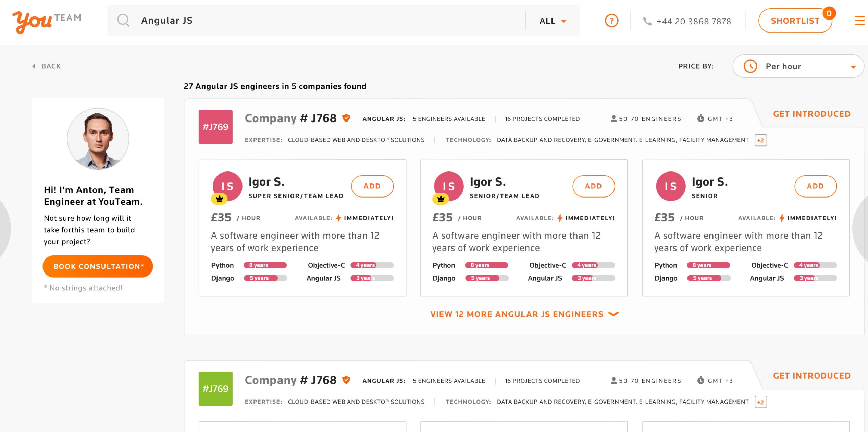Click the search magnifier icon
The image size is (868, 432).
tap(123, 21)
